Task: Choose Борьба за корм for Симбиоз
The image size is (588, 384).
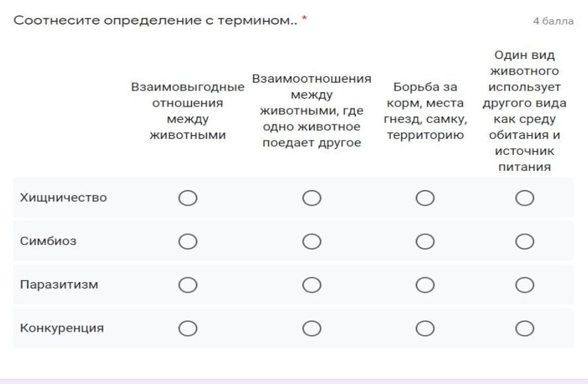Action: 425,242
